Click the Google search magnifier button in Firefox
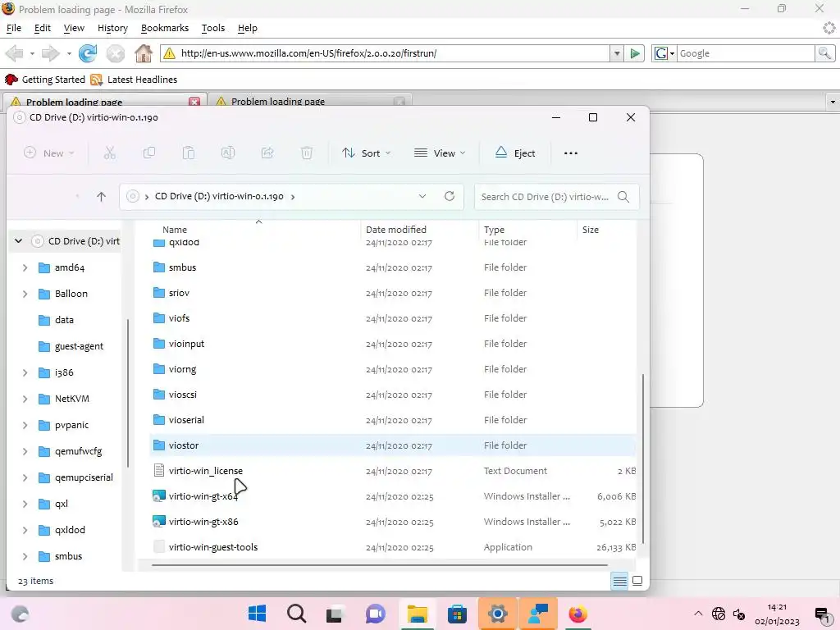 click(x=824, y=53)
